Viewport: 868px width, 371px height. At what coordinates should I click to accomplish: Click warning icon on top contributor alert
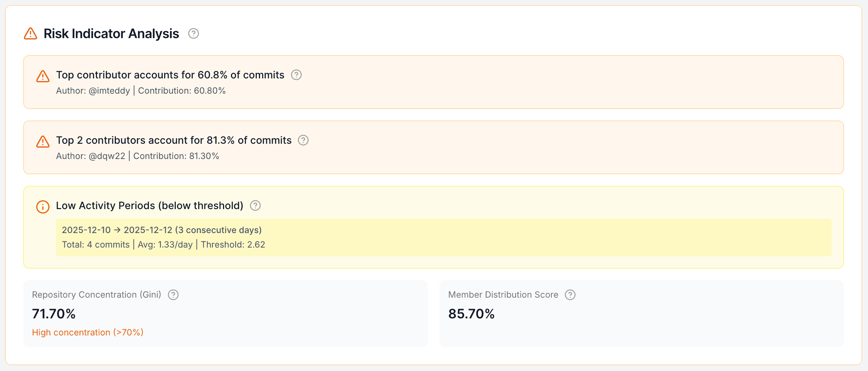(43, 76)
